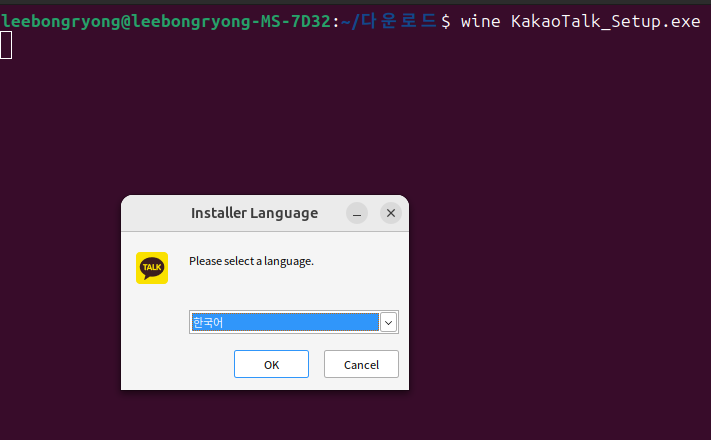
Task: Click the "Please select a language." text
Action: click(x=251, y=261)
